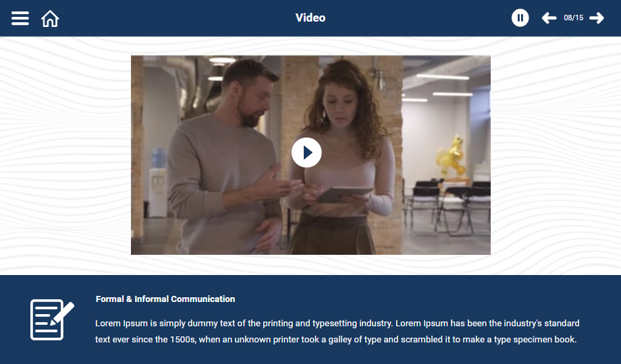Play the video in the center

click(x=306, y=152)
